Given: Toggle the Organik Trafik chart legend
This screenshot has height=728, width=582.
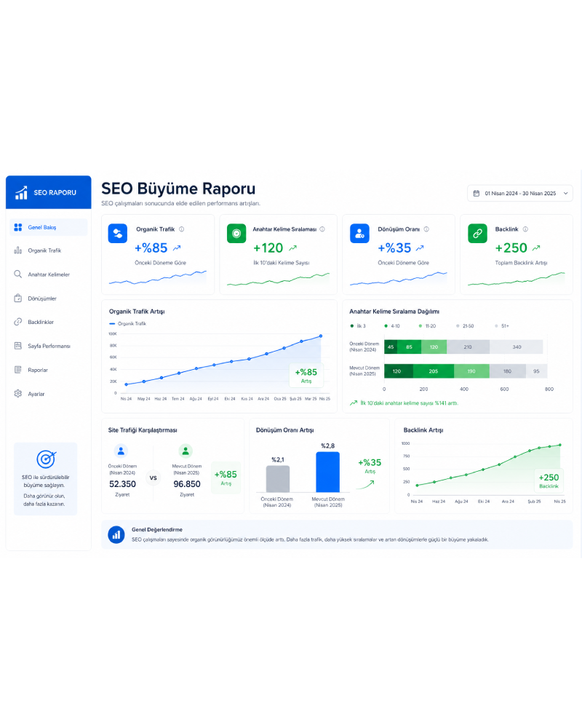Looking at the screenshot, I should pyautogui.click(x=127, y=324).
